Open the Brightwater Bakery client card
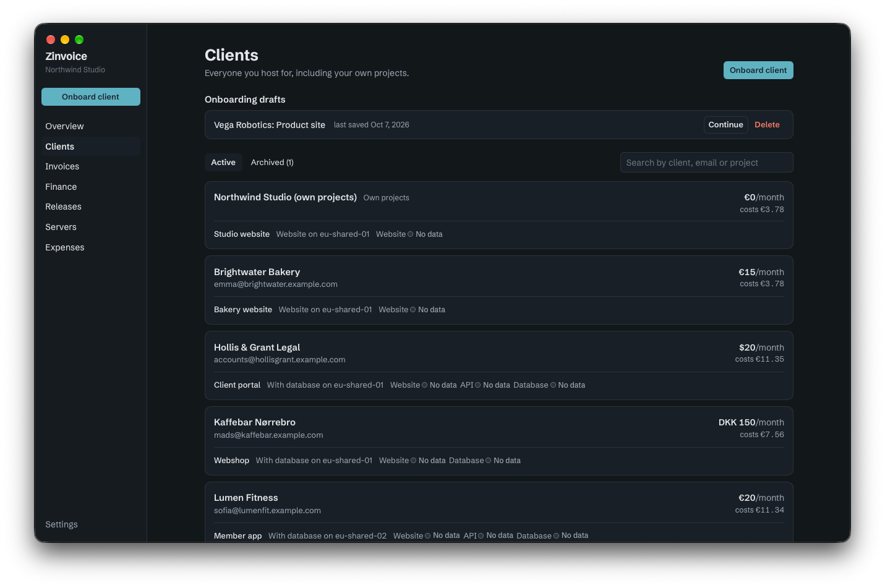This screenshot has height=588, width=885. coord(499,290)
